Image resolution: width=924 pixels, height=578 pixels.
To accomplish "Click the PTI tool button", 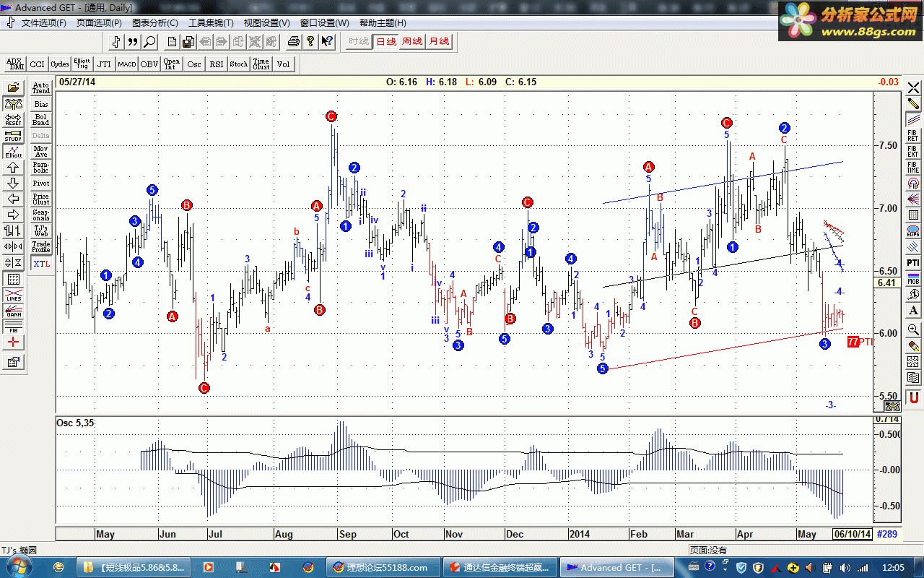I will pos(914,263).
